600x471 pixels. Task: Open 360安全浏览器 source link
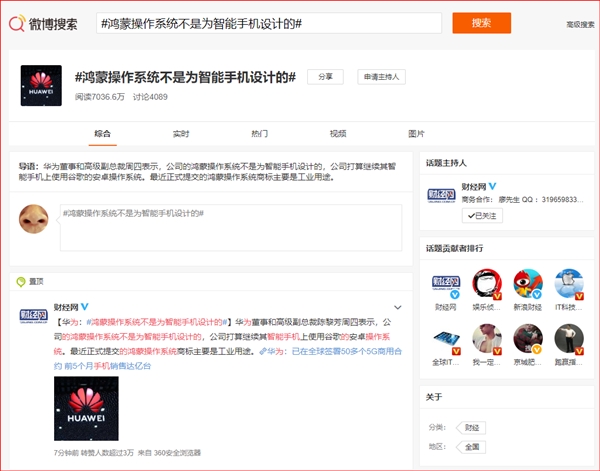pyautogui.click(x=177, y=453)
